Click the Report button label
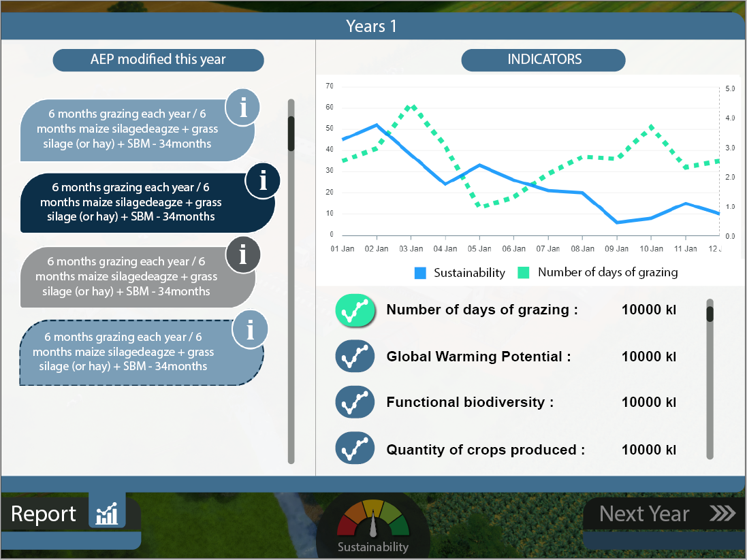This screenshot has height=560, width=747. [x=44, y=514]
